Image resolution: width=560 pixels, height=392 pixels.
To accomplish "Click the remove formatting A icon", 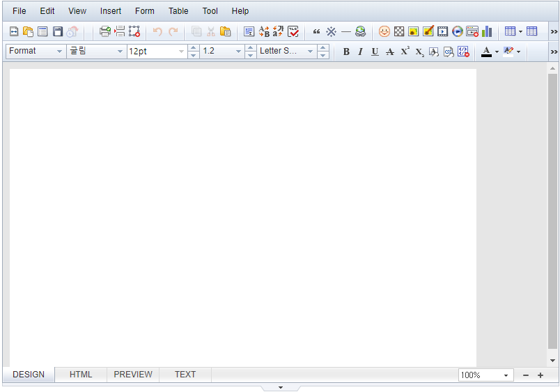I will pyautogui.click(x=434, y=52).
